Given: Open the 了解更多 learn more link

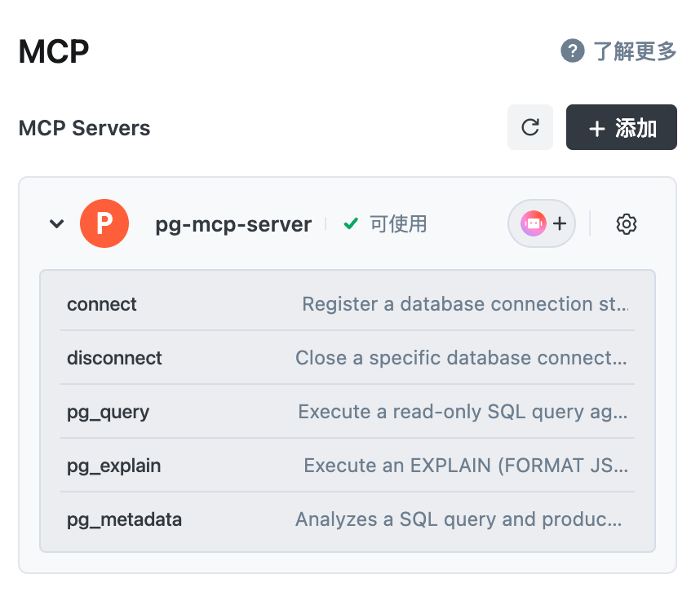Looking at the screenshot, I should tap(635, 51).
